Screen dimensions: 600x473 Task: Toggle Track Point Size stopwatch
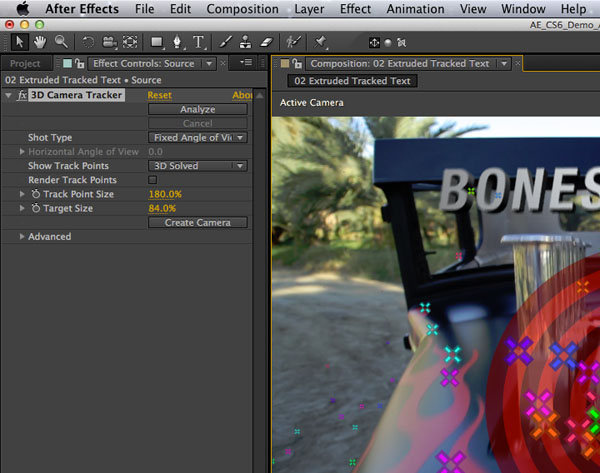(36, 194)
